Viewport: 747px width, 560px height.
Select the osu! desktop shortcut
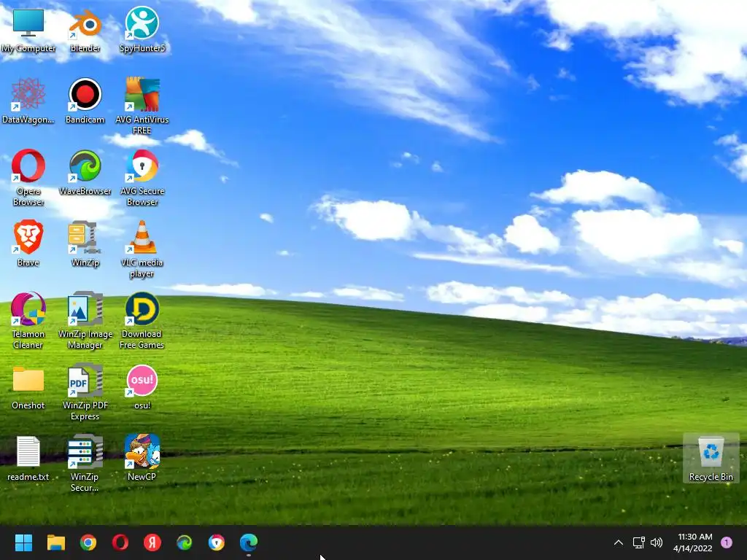[x=142, y=387]
